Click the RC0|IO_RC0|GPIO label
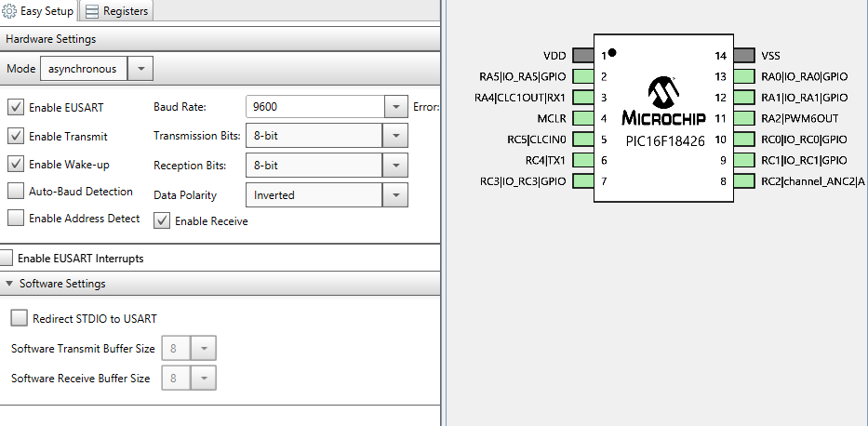This screenshot has height=426, width=868. 804,140
